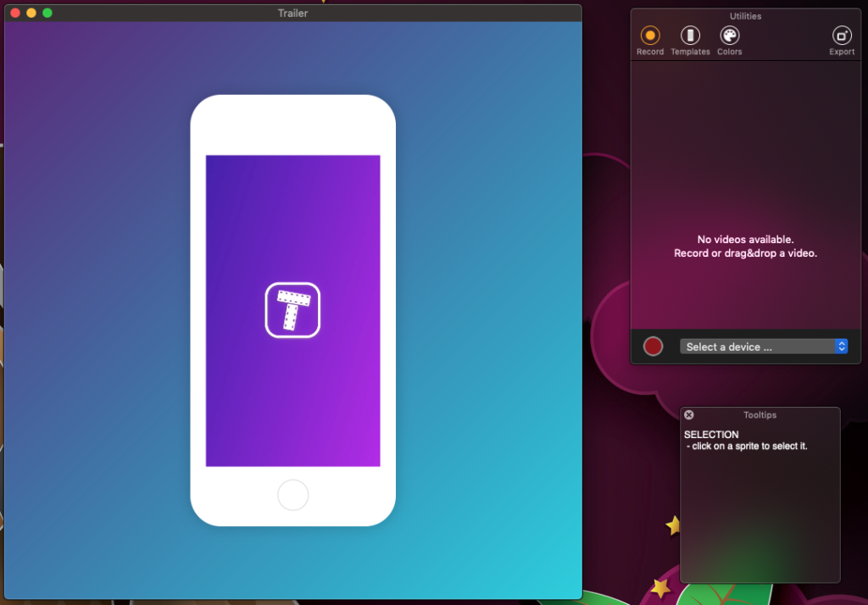
Task: Open the Templates panel
Action: pyautogui.click(x=690, y=39)
